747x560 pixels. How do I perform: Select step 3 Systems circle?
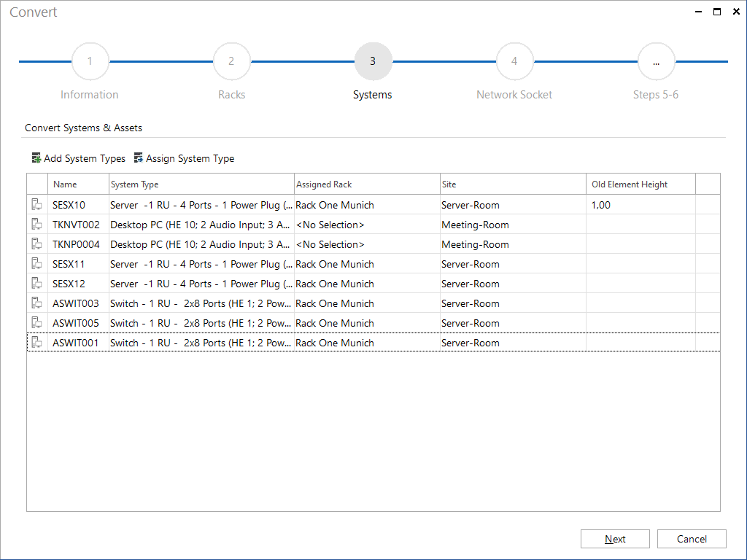[373, 61]
